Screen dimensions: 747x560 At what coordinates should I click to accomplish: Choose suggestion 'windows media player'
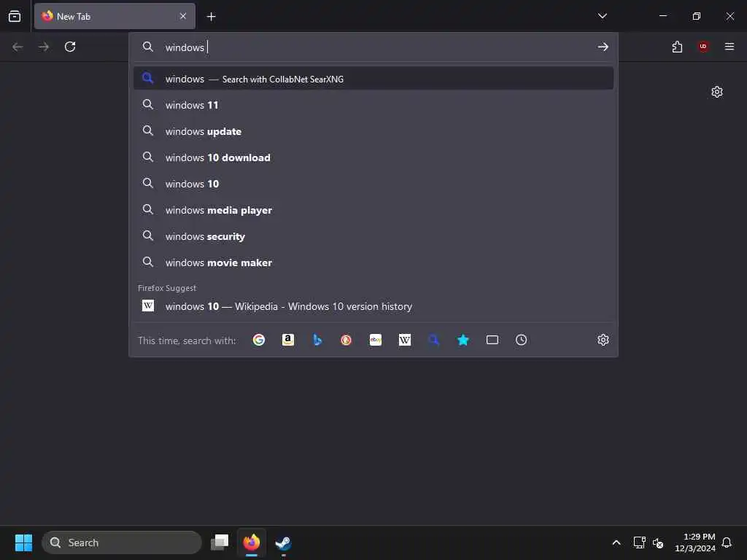point(373,210)
